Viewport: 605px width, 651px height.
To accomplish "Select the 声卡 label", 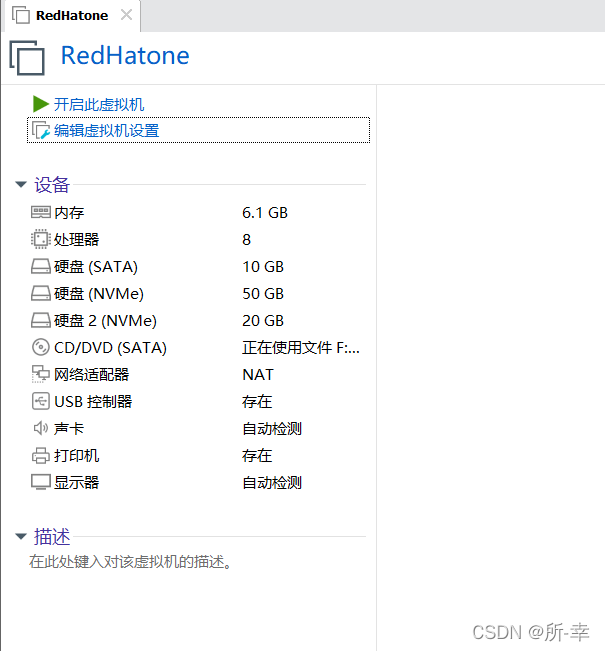I will 69,428.
